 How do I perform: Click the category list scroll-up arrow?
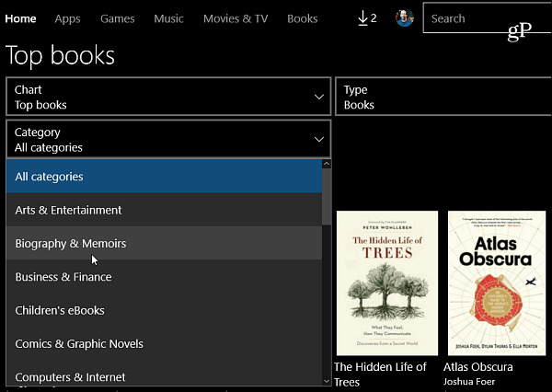327,164
